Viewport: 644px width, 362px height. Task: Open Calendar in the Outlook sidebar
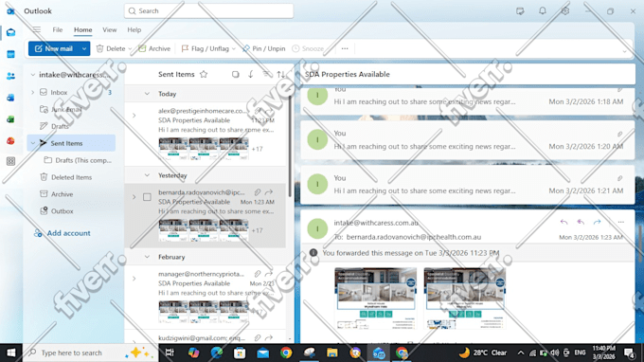pos(10,54)
